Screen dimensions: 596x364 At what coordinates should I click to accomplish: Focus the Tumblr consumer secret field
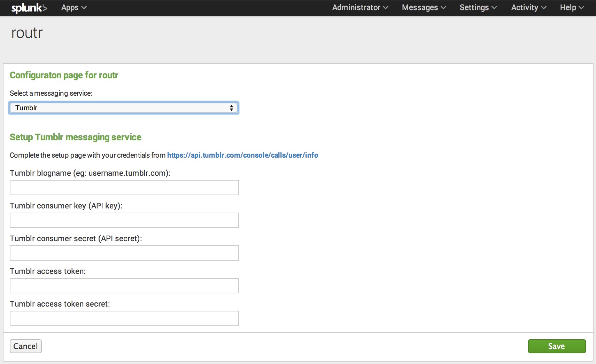[x=124, y=253]
